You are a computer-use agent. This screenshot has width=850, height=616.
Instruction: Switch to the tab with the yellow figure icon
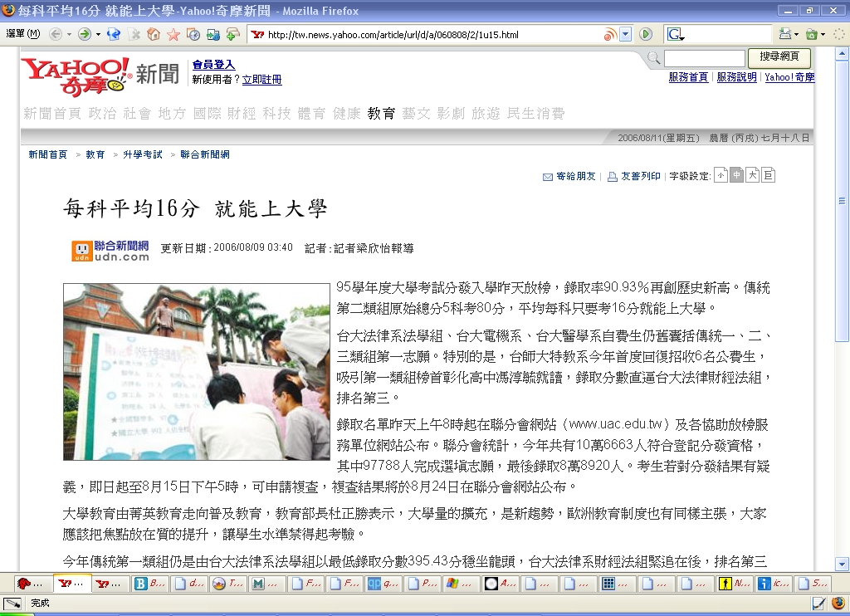point(735,584)
